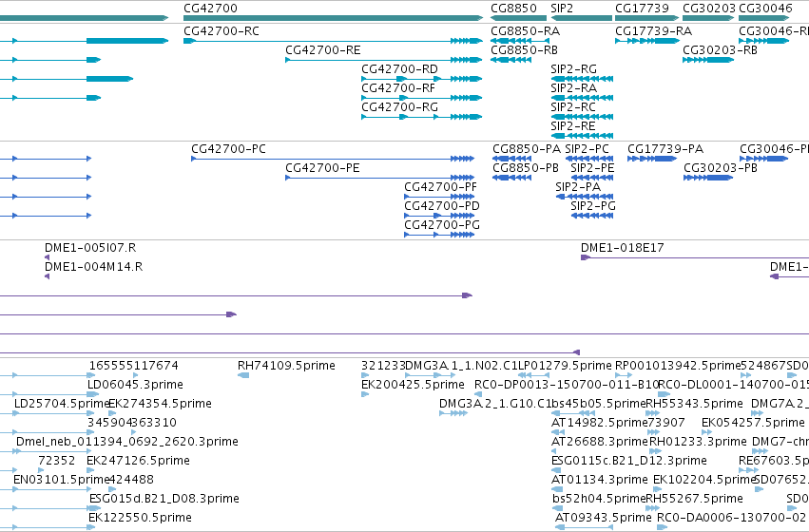Click the CG17739-PA protein label
Screen dimensions: 809x532
[665, 149]
